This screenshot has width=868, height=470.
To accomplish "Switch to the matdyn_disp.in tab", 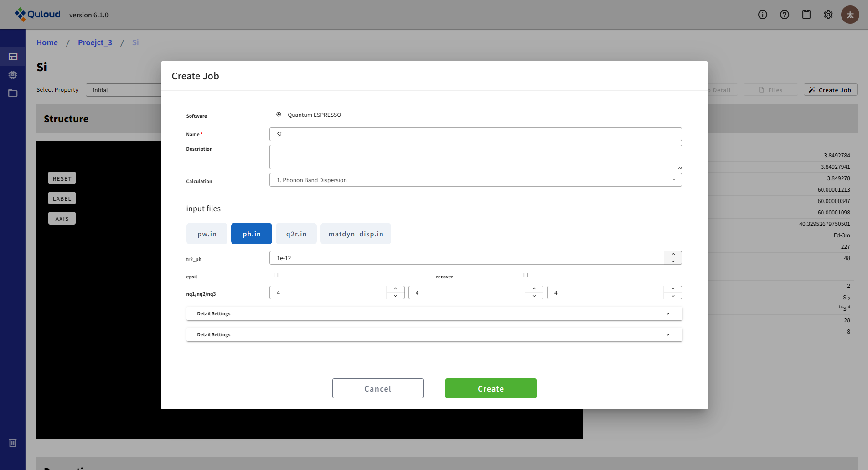I will coord(355,234).
